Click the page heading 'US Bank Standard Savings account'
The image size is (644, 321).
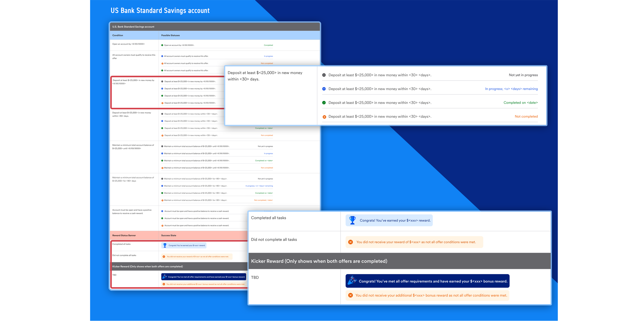160,10
